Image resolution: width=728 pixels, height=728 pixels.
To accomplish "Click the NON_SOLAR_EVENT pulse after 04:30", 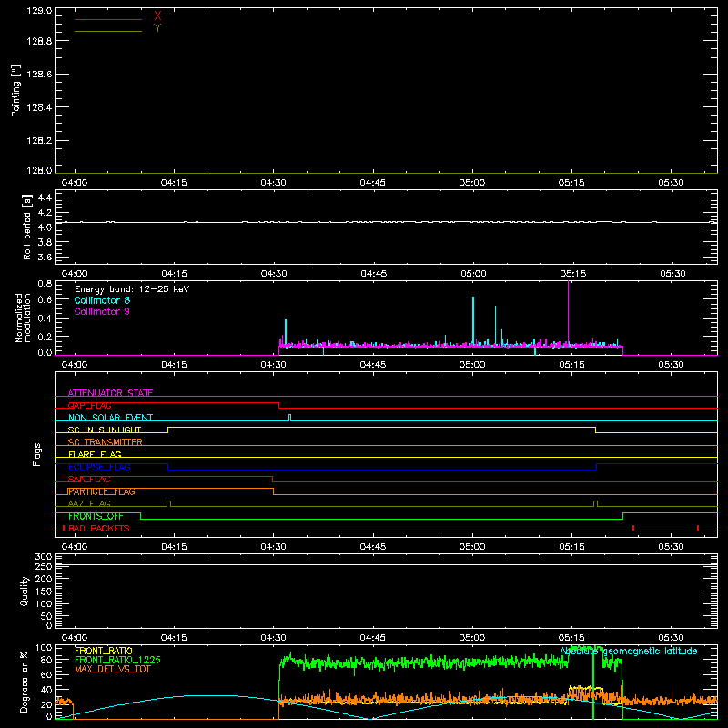I will [x=289, y=418].
